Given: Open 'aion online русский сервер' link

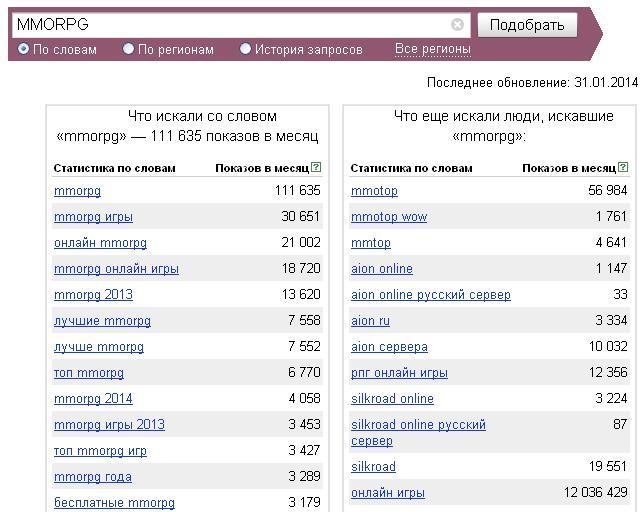Looking at the screenshot, I should (431, 295).
